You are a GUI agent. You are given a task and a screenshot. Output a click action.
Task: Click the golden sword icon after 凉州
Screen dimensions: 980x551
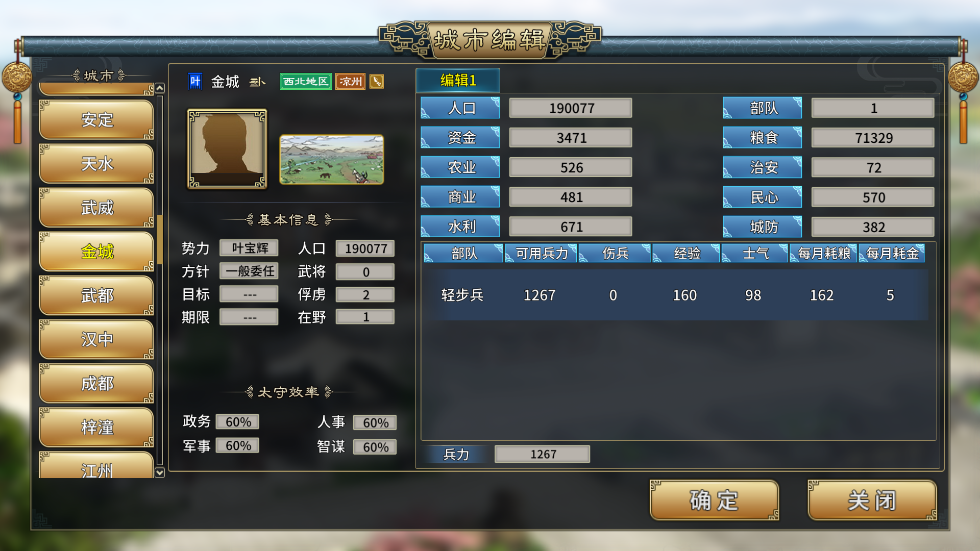coord(377,81)
